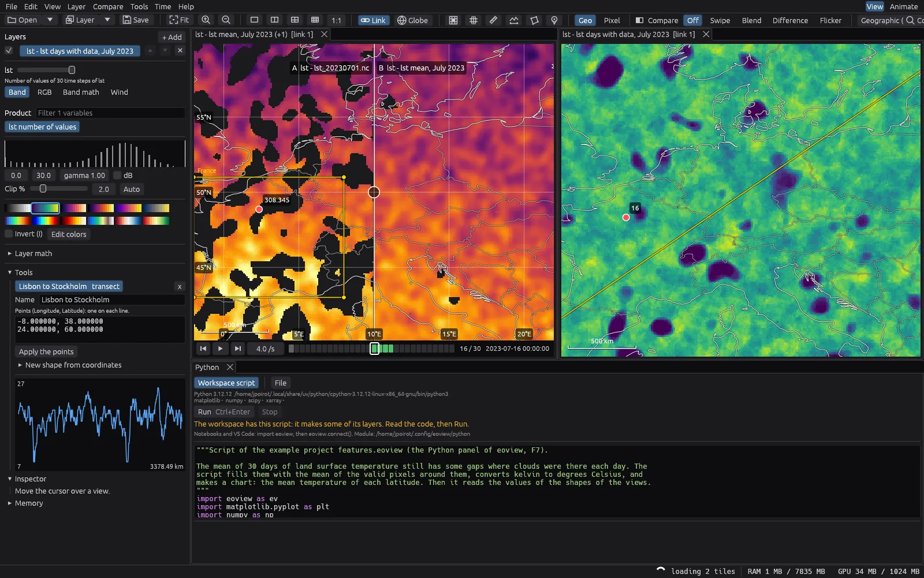924x578 pixels.
Task: Open the dropdown arrow next to Layer
Action: [x=107, y=20]
